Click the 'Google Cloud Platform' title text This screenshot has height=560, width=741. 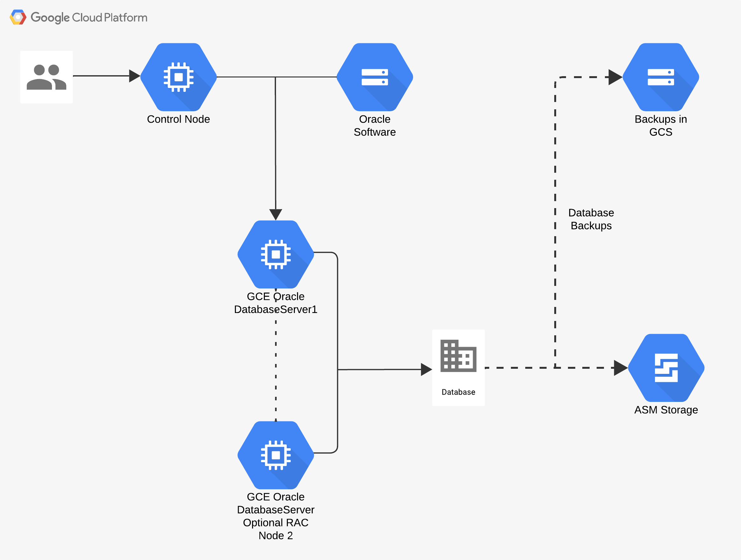pos(89,18)
